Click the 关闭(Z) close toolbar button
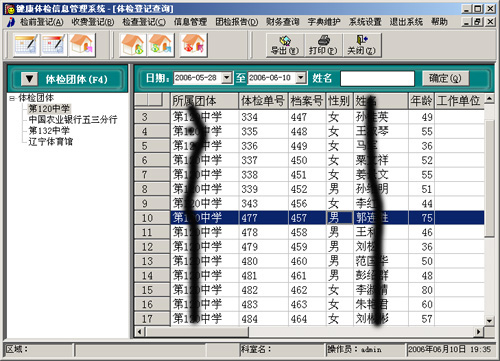The width and height of the screenshot is (500, 361). pyautogui.click(x=362, y=45)
